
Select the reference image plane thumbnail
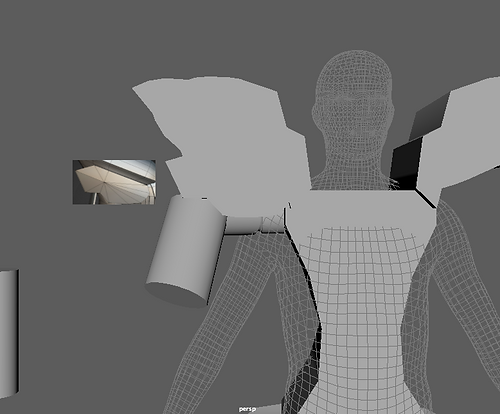coord(114,182)
